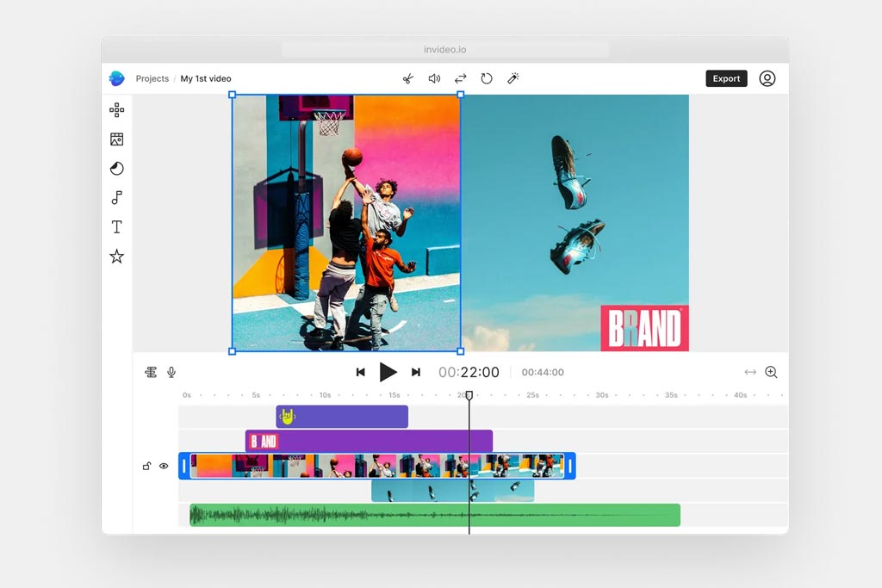The width and height of the screenshot is (882, 588).
Task: Open the media image library icon
Action: click(117, 139)
